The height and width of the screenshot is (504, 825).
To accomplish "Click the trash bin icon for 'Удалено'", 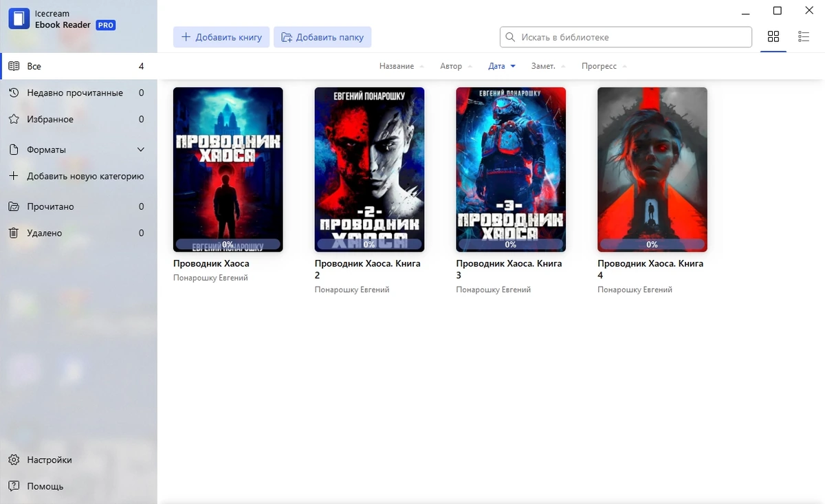I will 14,233.
